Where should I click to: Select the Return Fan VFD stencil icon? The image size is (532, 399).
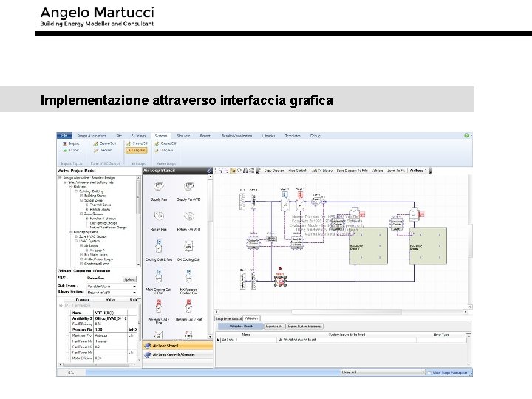[188, 216]
